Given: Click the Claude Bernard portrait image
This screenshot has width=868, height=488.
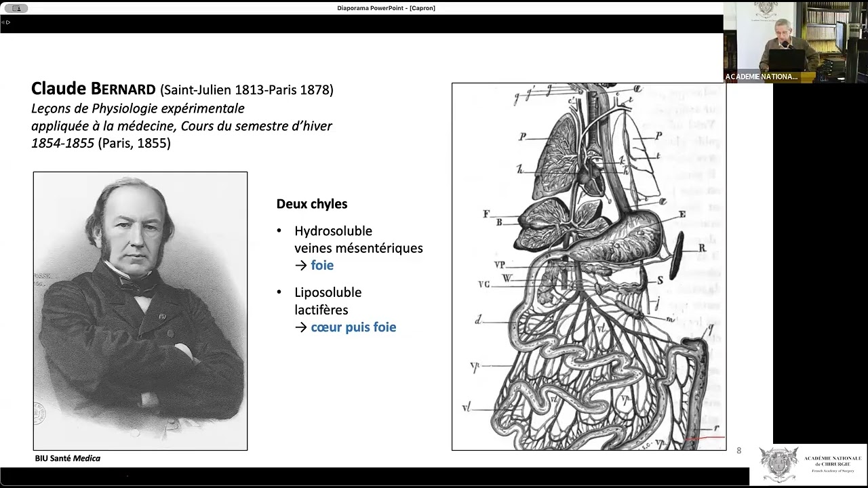Looking at the screenshot, I should coord(140,311).
